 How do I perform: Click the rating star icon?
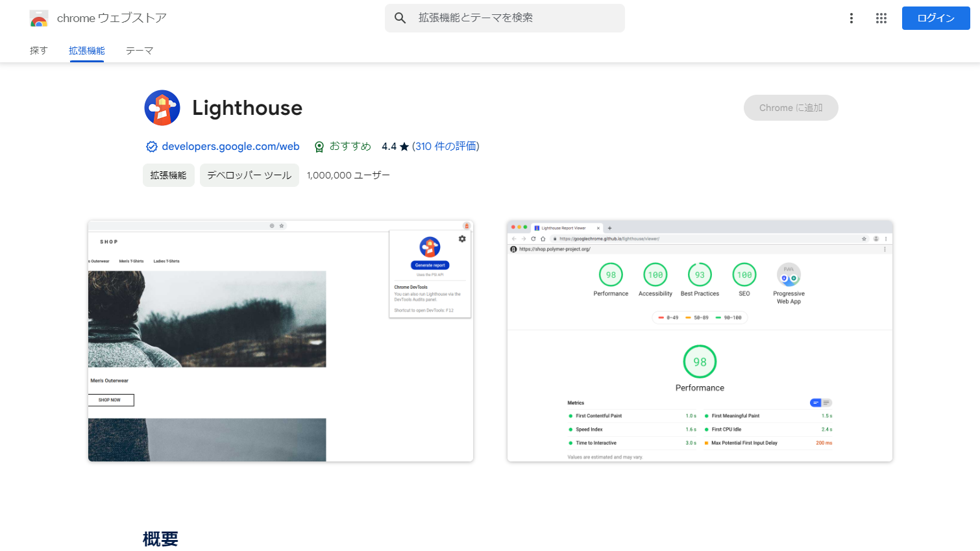click(x=404, y=147)
